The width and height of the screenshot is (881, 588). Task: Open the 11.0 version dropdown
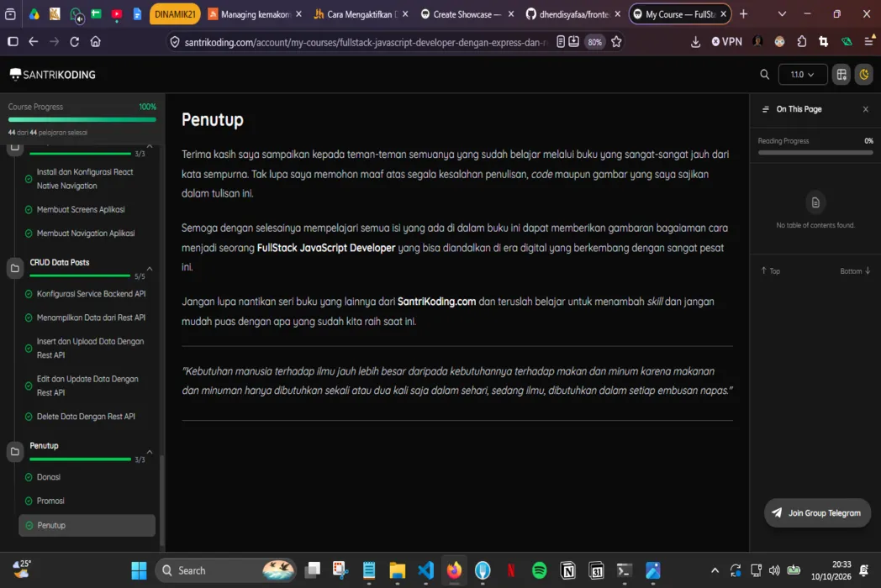[x=802, y=75]
